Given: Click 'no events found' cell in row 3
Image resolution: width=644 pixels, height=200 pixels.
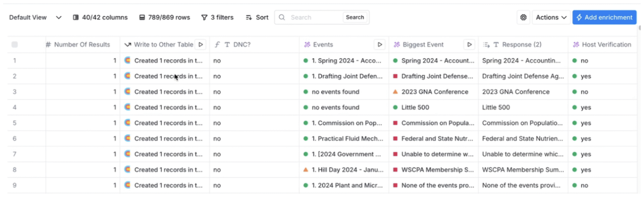Looking at the screenshot, I should [x=344, y=92].
